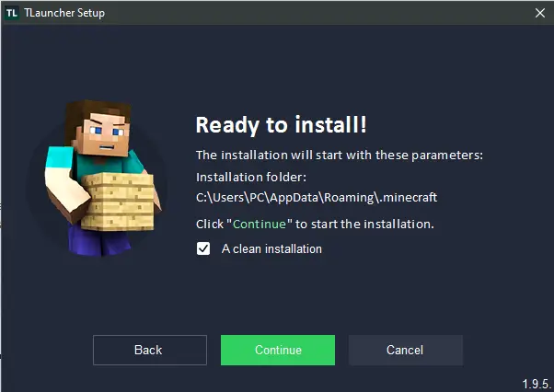
Task: Click the version number 1.9.5. text
Action: (x=537, y=384)
